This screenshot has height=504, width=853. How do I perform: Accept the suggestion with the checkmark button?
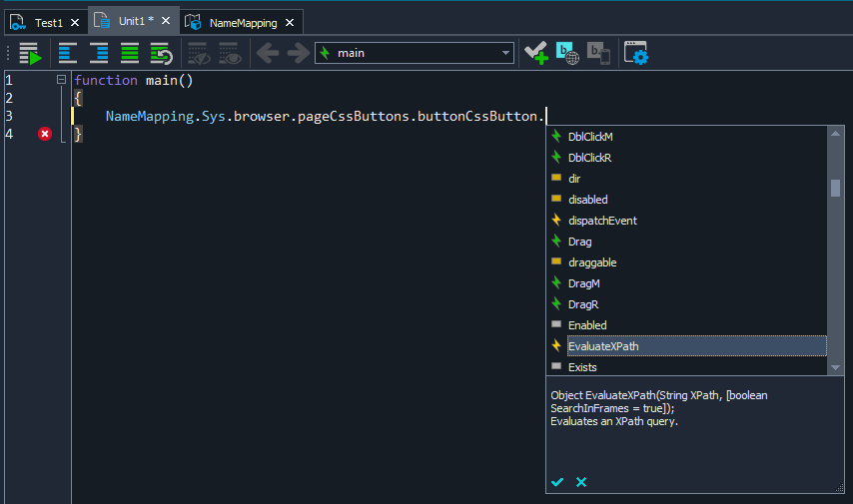[x=557, y=482]
